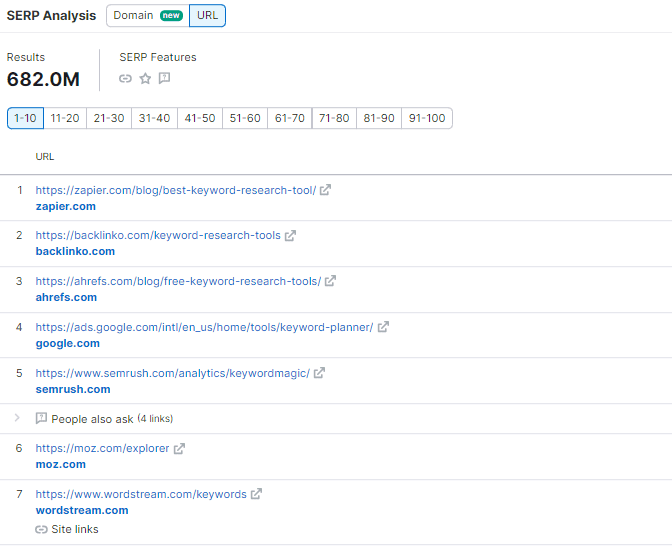Switch to the URL view tab
This screenshot has height=548, width=672.
point(207,15)
